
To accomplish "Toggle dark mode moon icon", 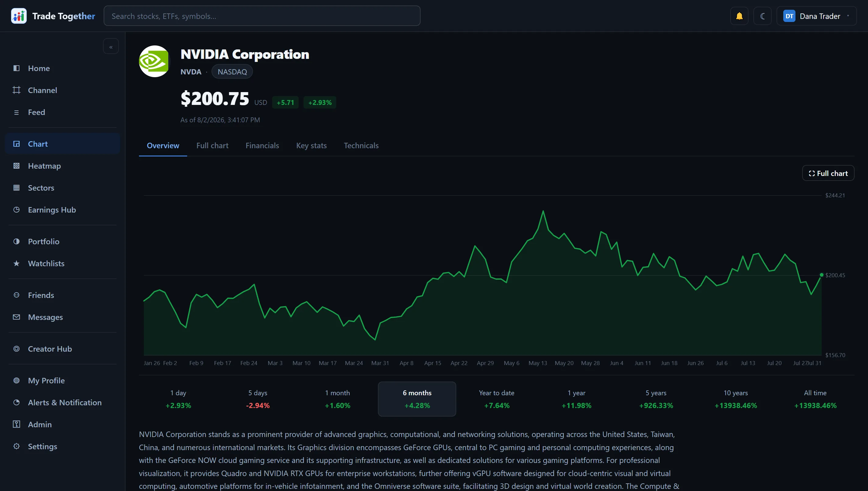I will click(x=762, y=16).
